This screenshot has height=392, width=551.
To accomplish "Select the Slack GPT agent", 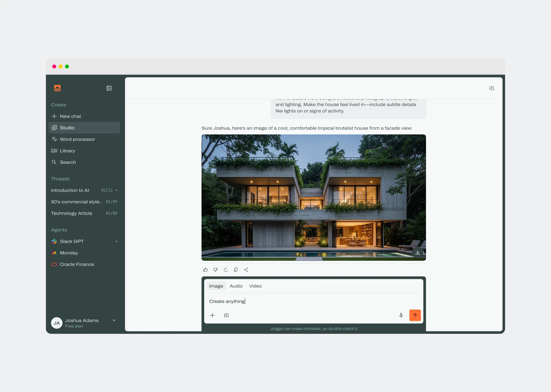I will pos(84,241).
